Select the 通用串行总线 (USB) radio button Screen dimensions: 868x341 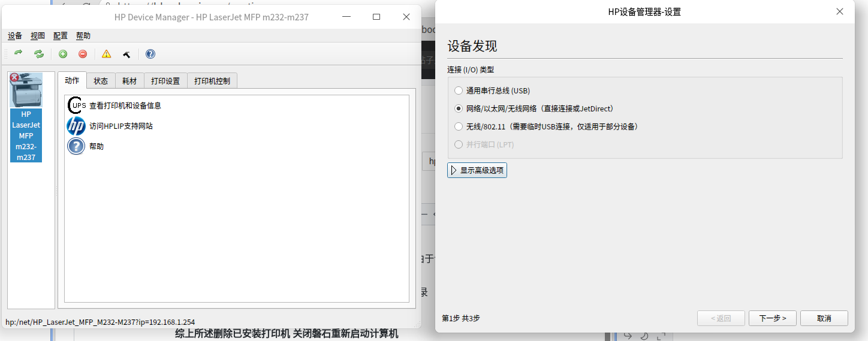click(x=459, y=91)
